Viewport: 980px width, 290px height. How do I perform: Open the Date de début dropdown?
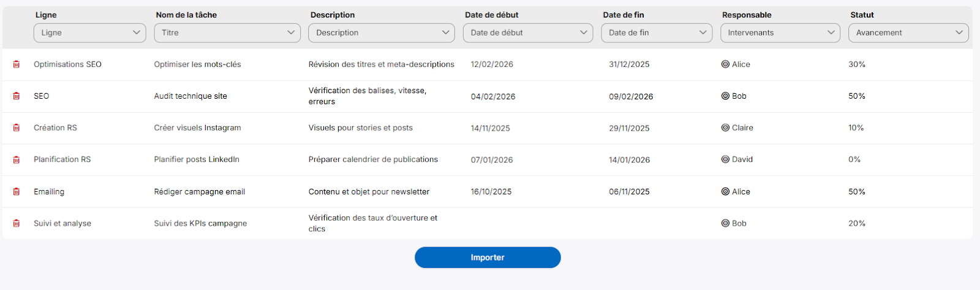(x=528, y=33)
